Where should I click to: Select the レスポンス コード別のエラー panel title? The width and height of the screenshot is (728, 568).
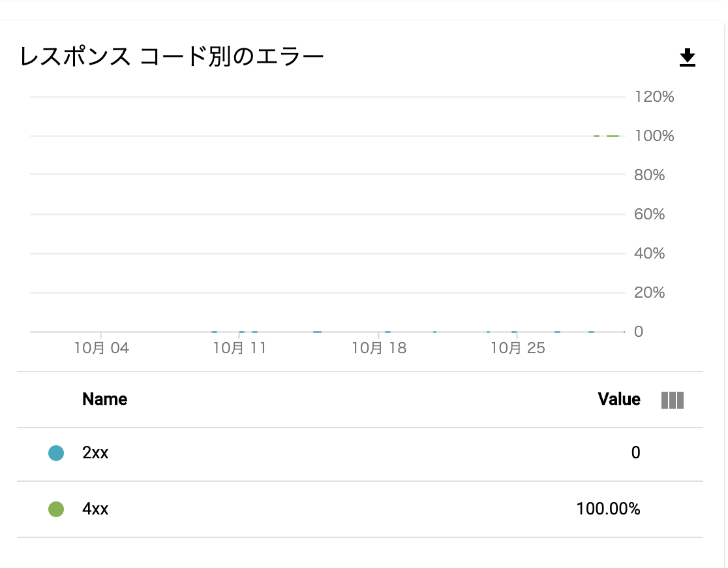tap(172, 55)
